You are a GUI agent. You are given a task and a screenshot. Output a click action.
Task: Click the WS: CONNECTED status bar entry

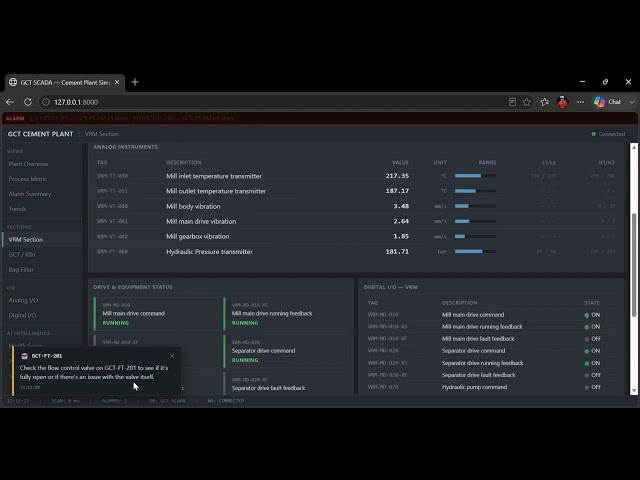(x=226, y=401)
